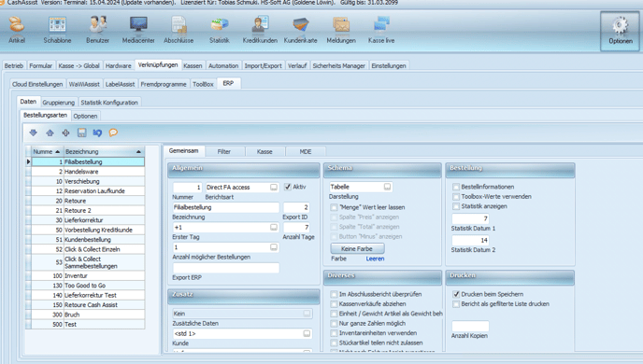The height and width of the screenshot is (364, 643).
Task: Open the Benutzer section
Action: (97, 30)
